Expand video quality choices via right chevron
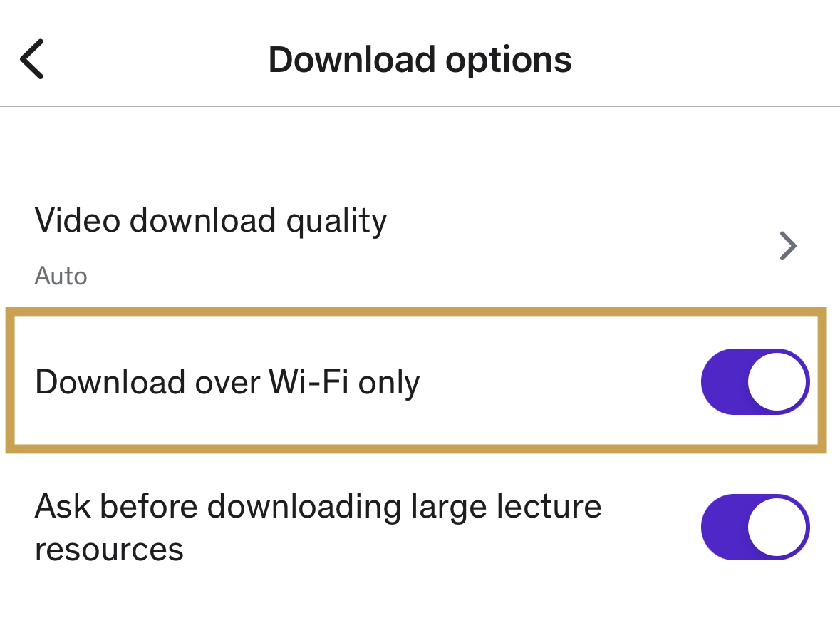The height and width of the screenshot is (643, 840). pyautogui.click(x=787, y=246)
